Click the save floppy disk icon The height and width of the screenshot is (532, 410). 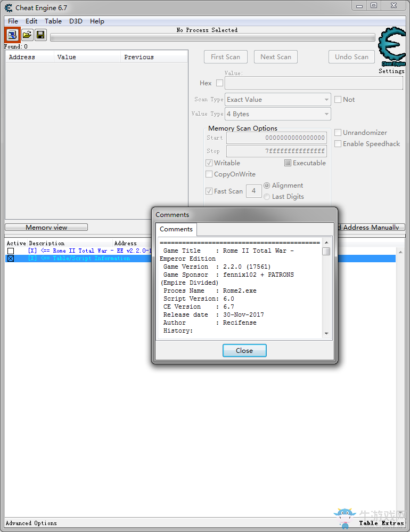40,35
